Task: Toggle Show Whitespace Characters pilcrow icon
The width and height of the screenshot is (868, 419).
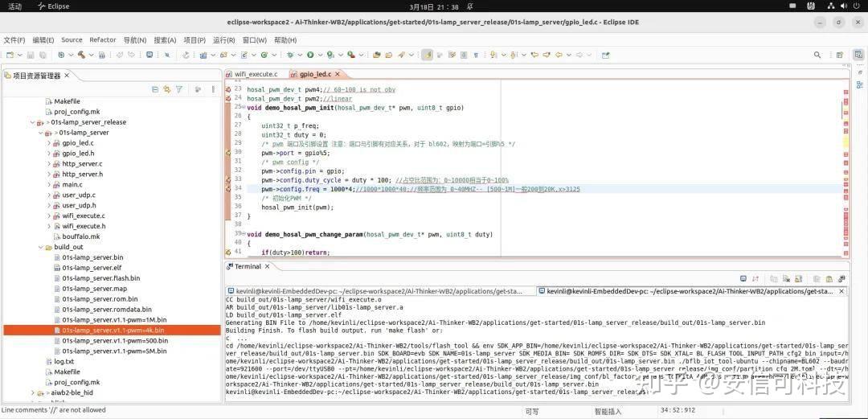Action: 476,55
